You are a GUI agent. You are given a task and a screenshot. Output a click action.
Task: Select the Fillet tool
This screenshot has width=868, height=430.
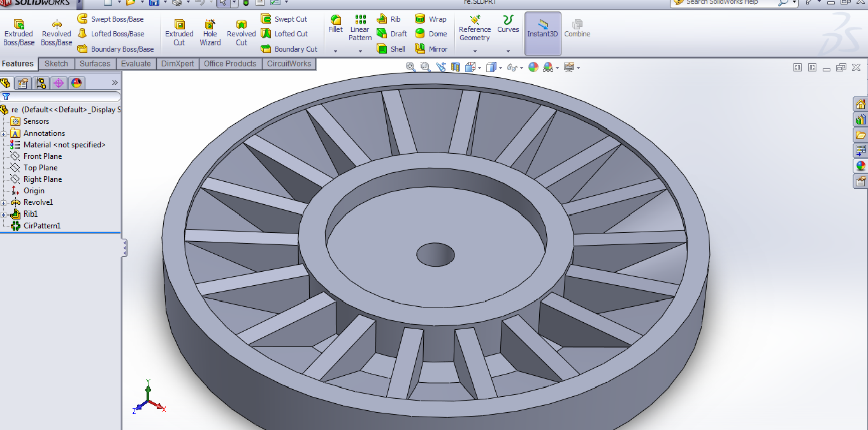tap(335, 25)
